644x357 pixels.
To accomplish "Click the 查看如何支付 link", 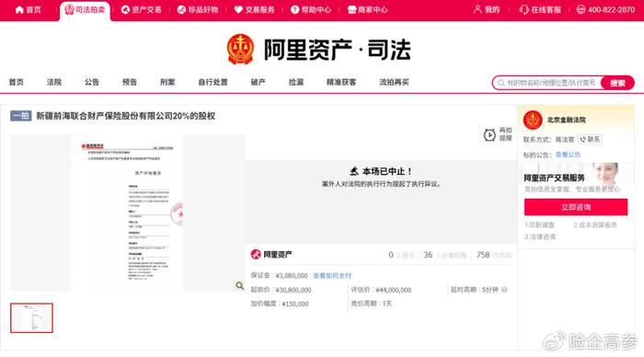I will 332,276.
